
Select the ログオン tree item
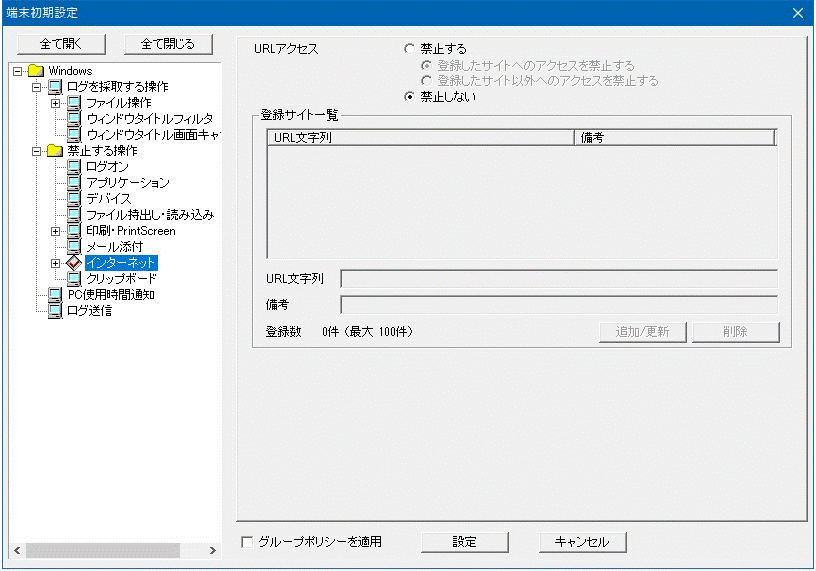[x=107, y=167]
